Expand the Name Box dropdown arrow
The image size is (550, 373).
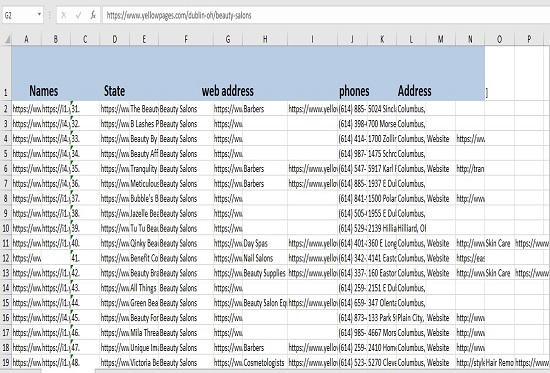[x=39, y=15]
